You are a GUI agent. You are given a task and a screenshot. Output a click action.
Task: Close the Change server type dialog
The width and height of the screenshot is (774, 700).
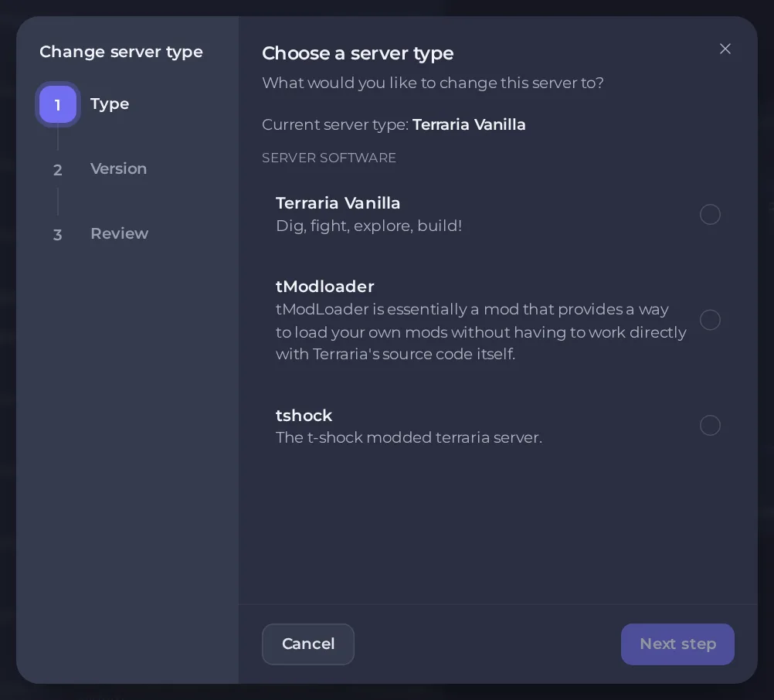pyautogui.click(x=725, y=49)
